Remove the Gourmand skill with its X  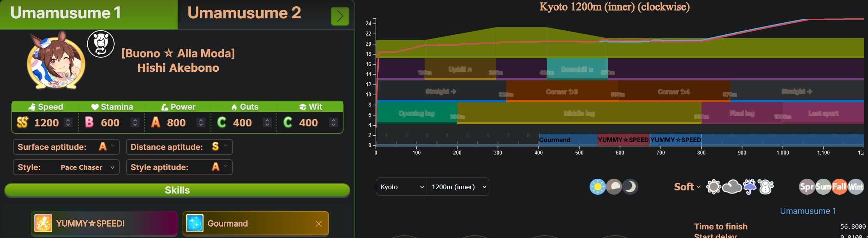(319, 224)
